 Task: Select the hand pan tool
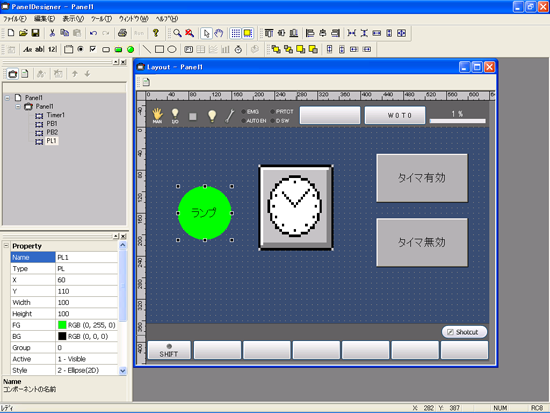pyautogui.click(x=219, y=33)
